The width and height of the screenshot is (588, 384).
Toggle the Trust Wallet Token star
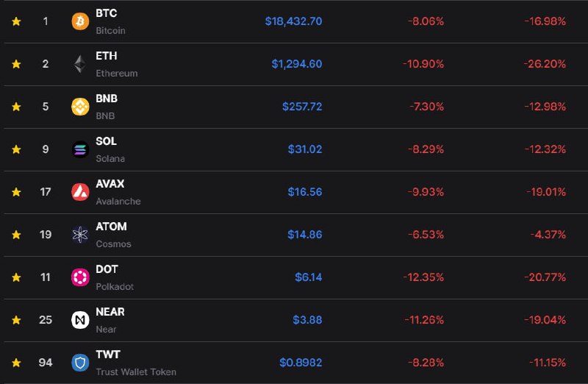[x=16, y=363]
